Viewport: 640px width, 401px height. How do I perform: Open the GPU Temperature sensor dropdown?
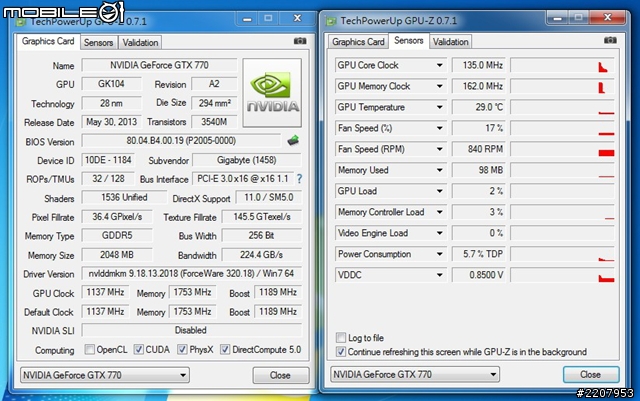[x=440, y=107]
